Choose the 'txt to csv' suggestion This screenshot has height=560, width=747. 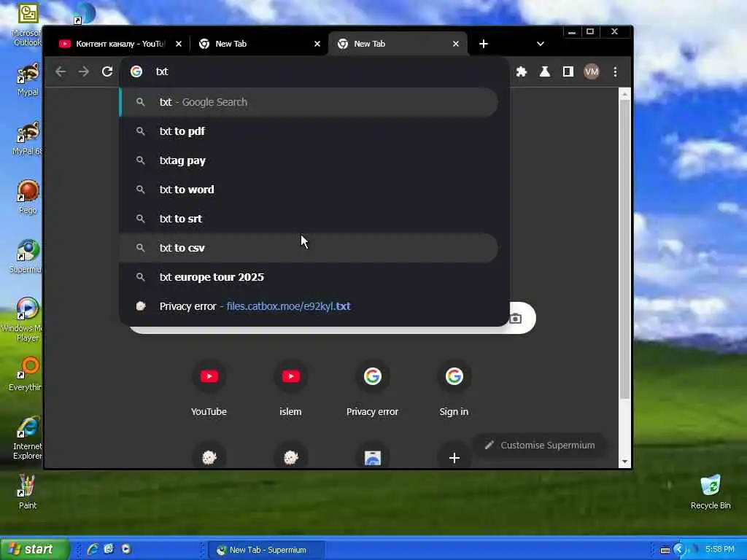point(309,248)
